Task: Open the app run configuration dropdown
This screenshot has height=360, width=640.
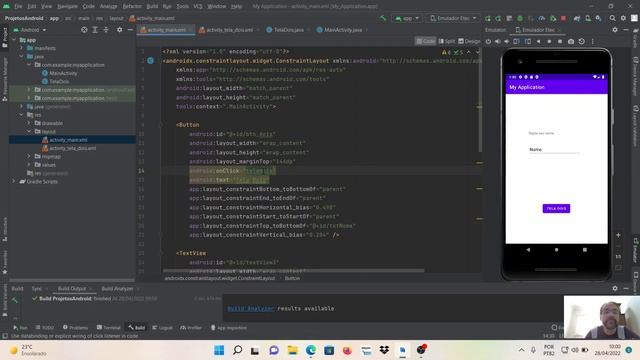Action: (407, 18)
